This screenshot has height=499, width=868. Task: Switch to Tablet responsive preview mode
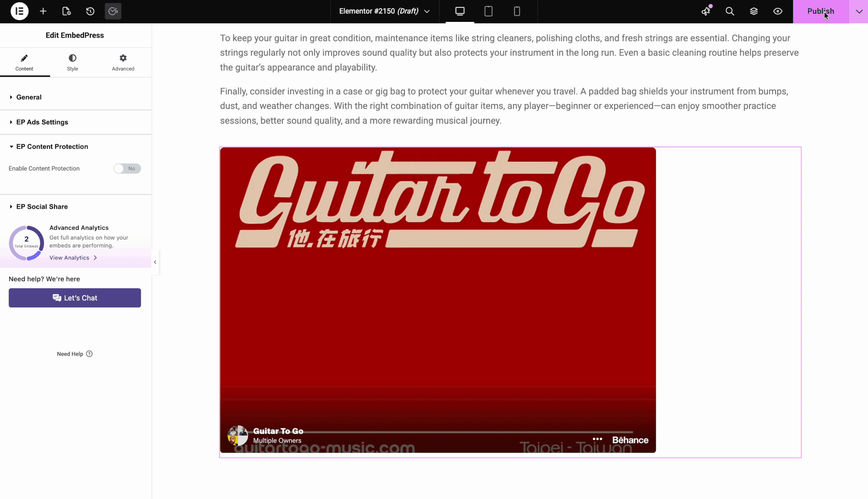488,11
